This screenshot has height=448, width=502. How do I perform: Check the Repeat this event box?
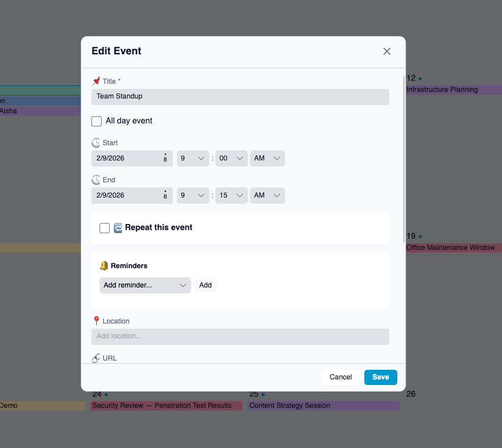point(104,228)
